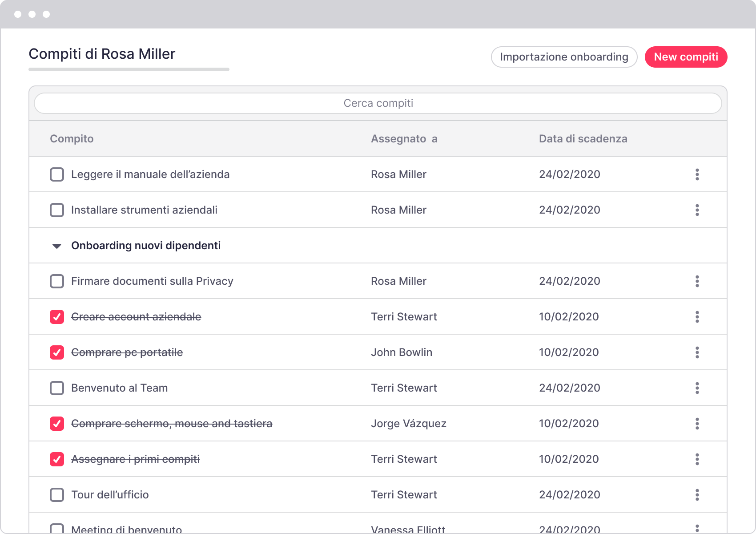Image resolution: width=756 pixels, height=534 pixels.
Task: Open options menu for Leggere il manuale dell'azienda
Action: (x=697, y=174)
